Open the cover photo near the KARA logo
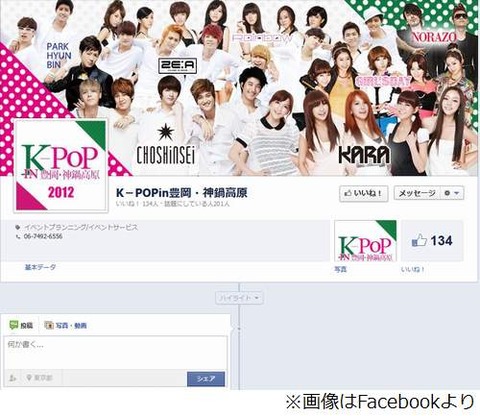Viewport: 480px width, 416px height. [x=364, y=154]
